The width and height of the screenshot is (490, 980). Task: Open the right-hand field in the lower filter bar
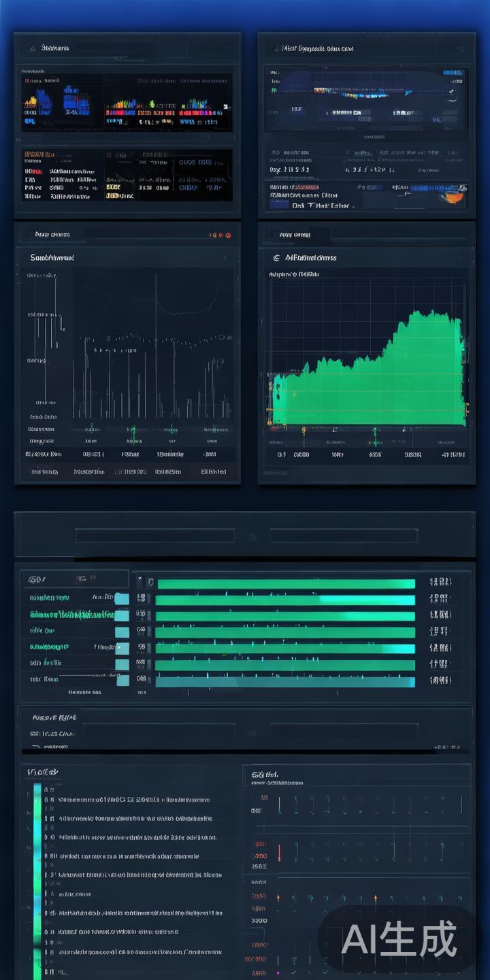coord(344,731)
